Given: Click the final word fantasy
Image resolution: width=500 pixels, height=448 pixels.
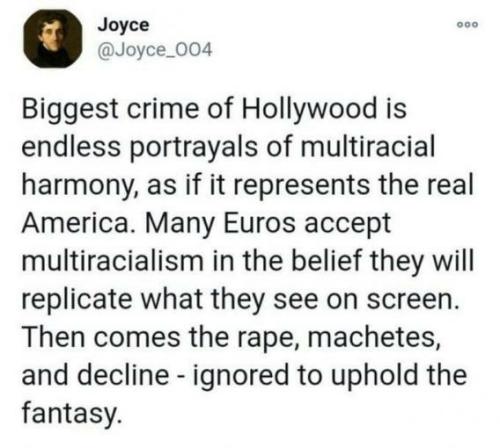Looking at the screenshot, I should point(70,414).
